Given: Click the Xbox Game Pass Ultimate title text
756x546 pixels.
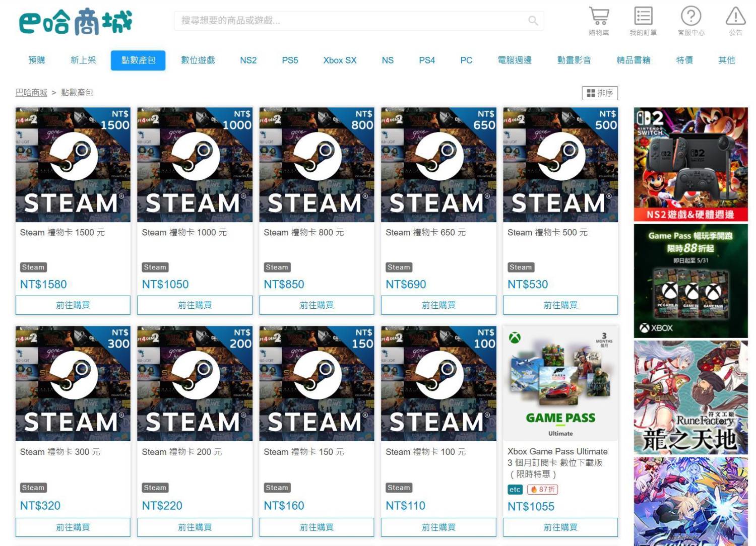Looking at the screenshot, I should [x=557, y=463].
